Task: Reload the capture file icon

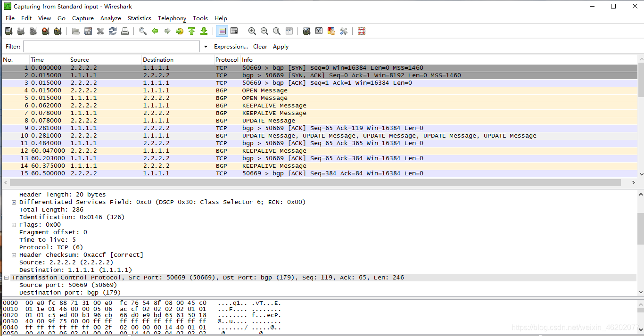Action: click(113, 31)
